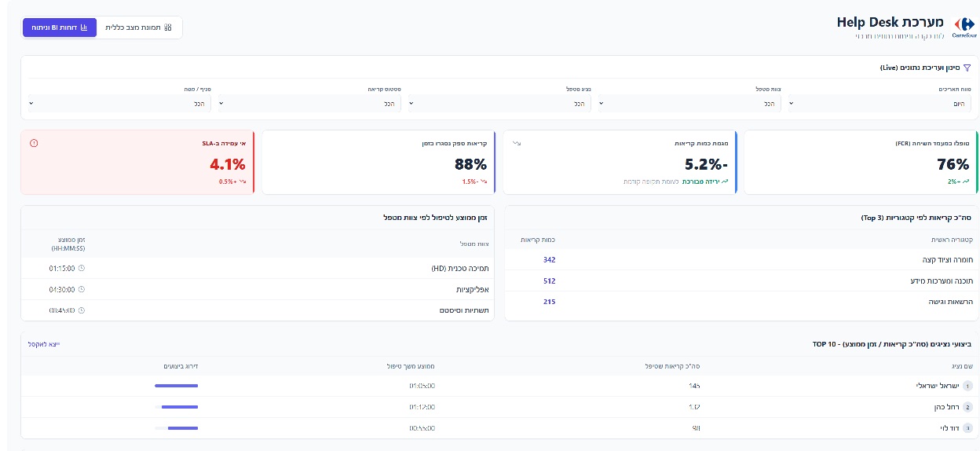Select the דוחות BI וניתוח tab
980x451 pixels.
(x=60, y=27)
